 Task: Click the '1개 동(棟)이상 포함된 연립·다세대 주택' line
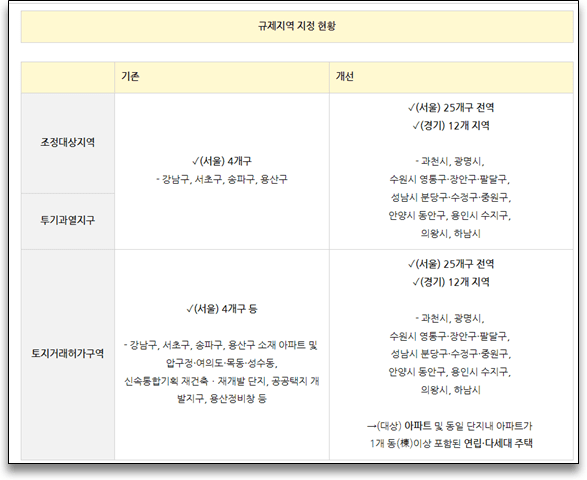tap(451, 443)
